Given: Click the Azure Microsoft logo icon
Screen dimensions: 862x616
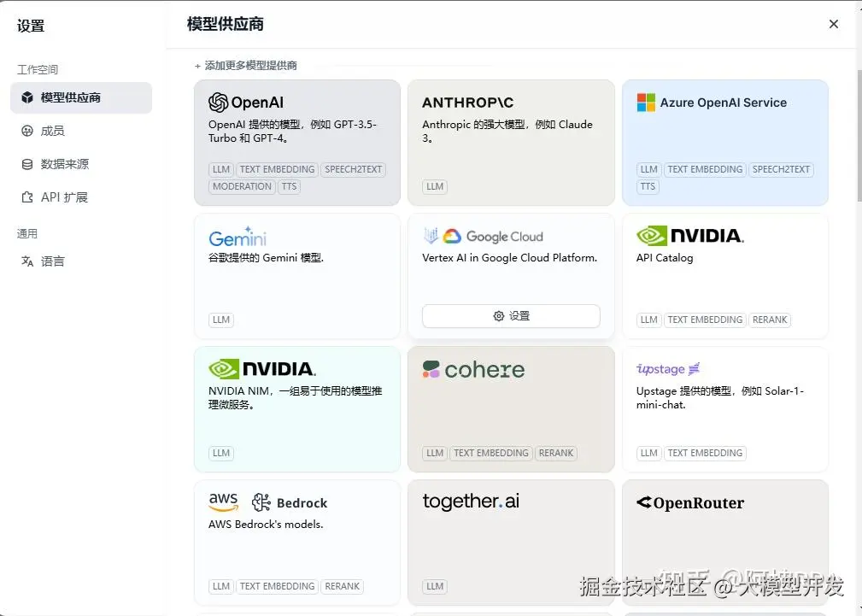Looking at the screenshot, I should pos(646,103).
